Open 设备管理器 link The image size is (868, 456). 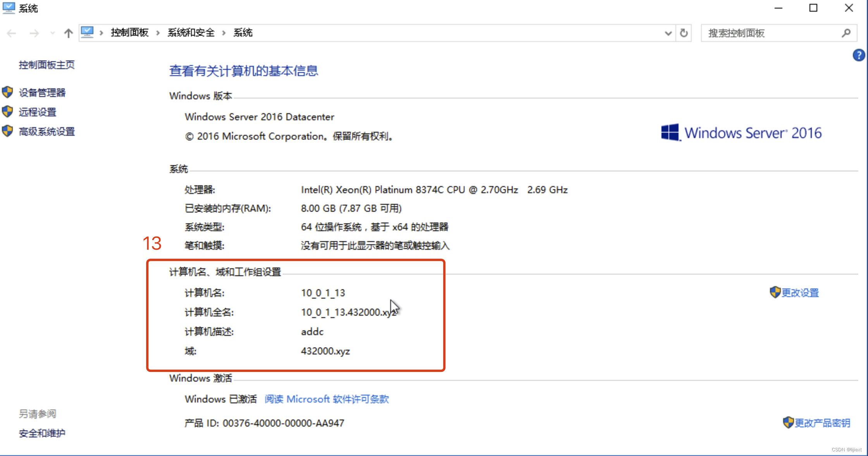click(x=42, y=93)
